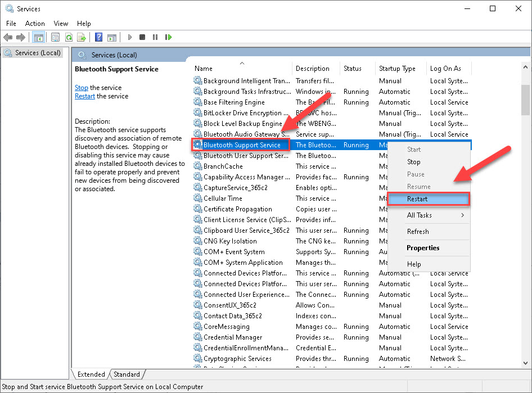Switch to the Standard tab
This screenshot has height=393, width=532.
[x=127, y=374]
